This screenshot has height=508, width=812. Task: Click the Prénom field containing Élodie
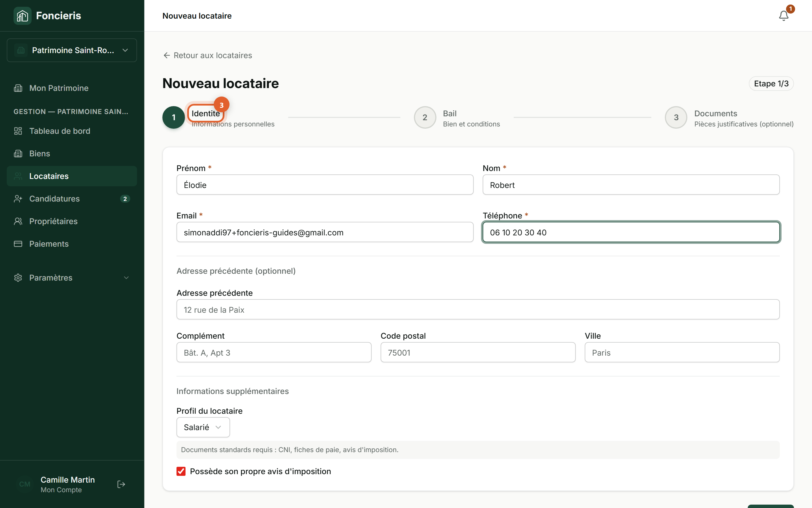(325, 185)
